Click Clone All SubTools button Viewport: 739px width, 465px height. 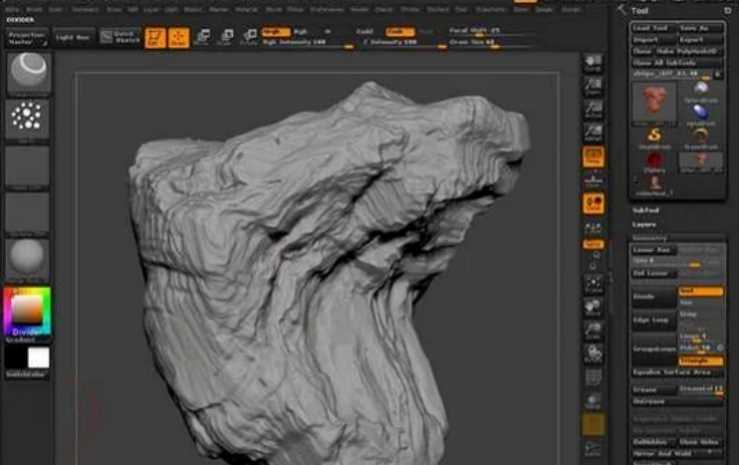677,63
